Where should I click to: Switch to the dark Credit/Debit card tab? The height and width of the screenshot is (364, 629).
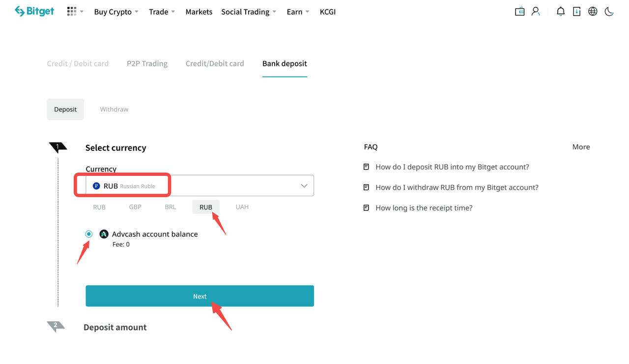215,63
